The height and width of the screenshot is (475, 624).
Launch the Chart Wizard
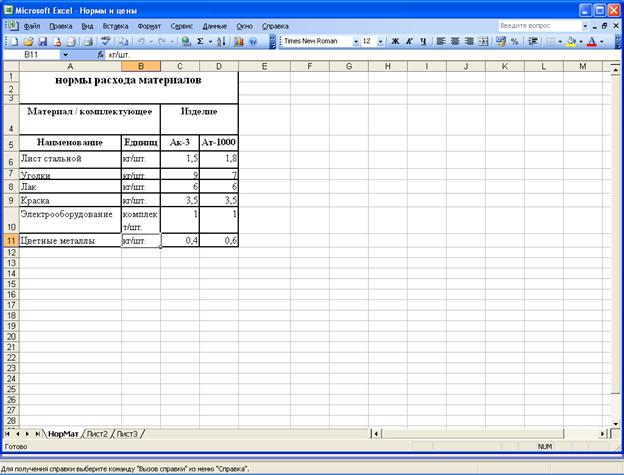point(238,41)
